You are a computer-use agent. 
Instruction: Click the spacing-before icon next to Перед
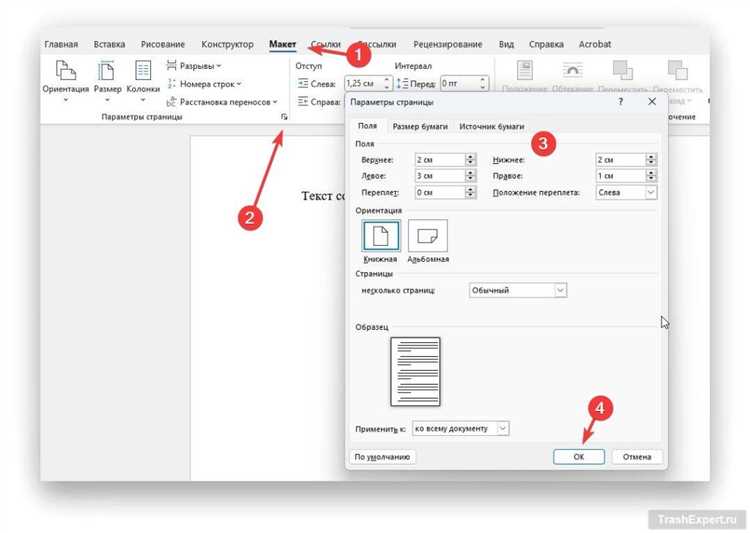pyautogui.click(x=403, y=84)
